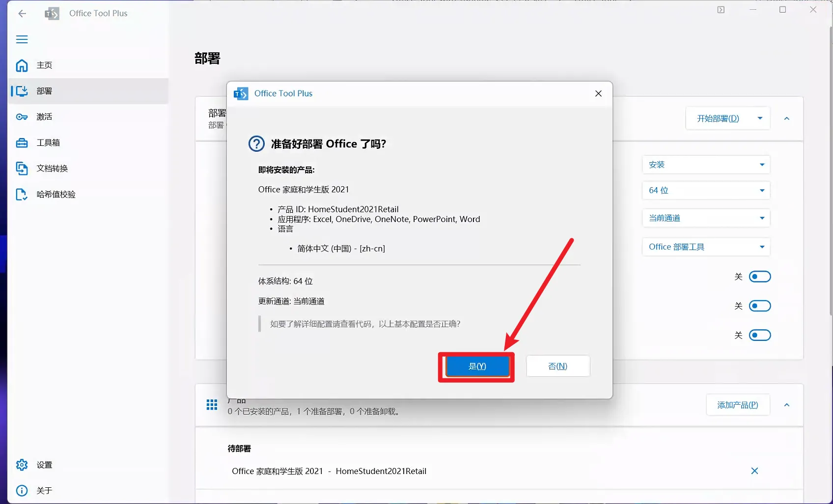Click the products grid icon
Image resolution: width=833 pixels, height=504 pixels.
click(x=212, y=405)
